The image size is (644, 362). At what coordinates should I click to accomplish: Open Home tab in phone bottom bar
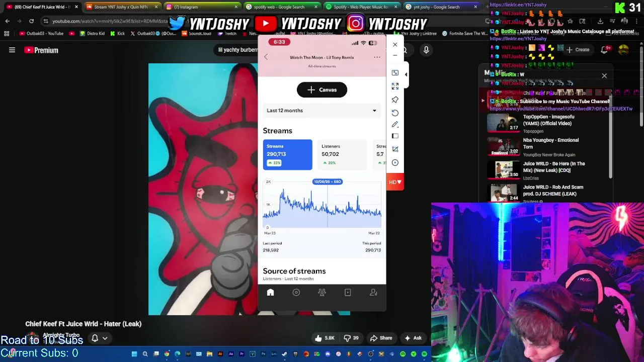[270, 293]
